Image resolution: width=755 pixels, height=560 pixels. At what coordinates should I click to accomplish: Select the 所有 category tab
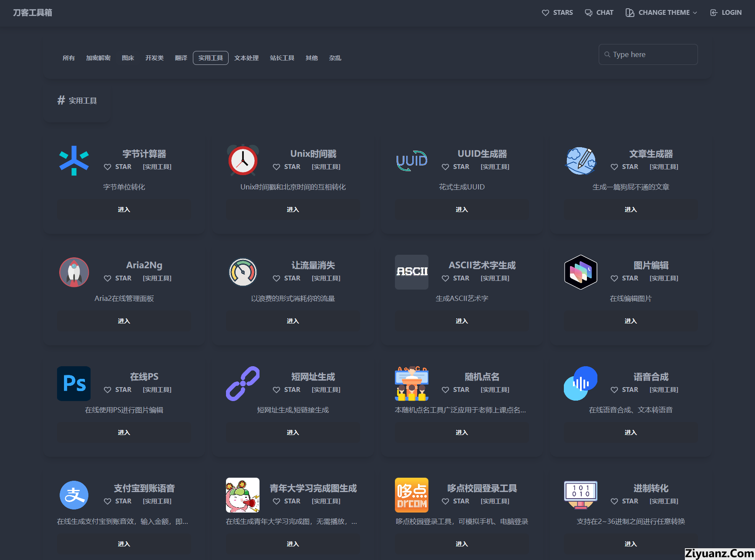click(69, 58)
